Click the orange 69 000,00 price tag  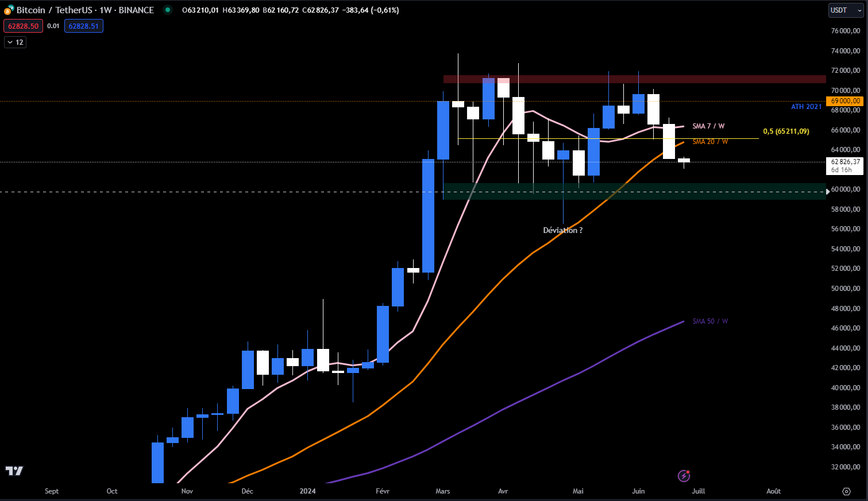tap(844, 101)
